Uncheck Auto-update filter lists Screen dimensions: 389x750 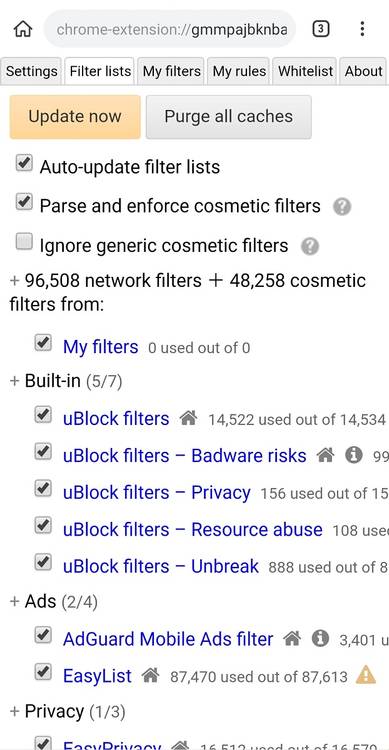(24, 163)
